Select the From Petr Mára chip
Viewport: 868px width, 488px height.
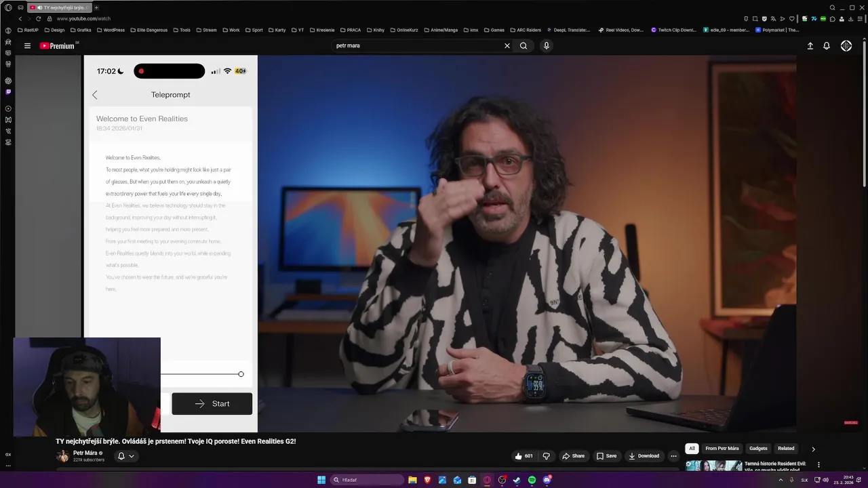coord(722,448)
